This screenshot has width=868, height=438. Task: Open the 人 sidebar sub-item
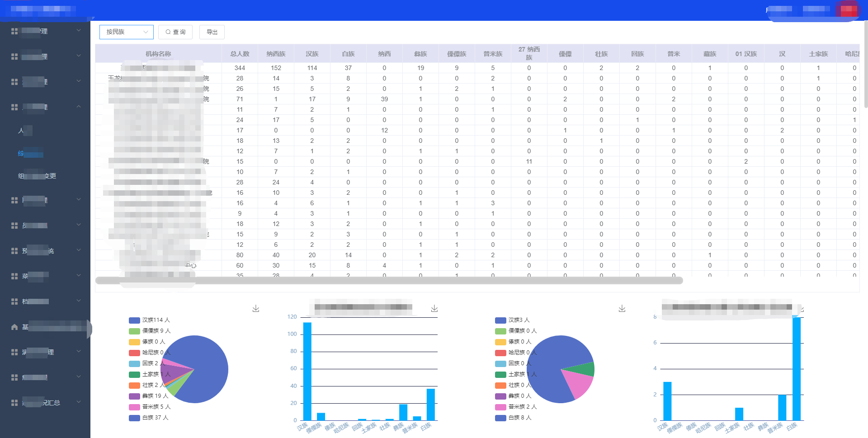point(25,131)
